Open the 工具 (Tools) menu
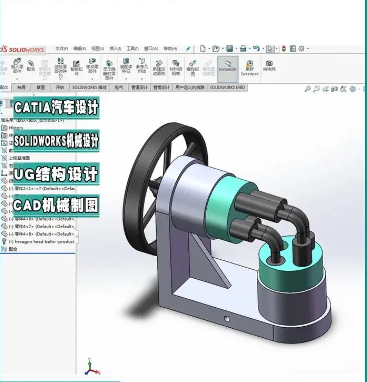 pos(132,49)
